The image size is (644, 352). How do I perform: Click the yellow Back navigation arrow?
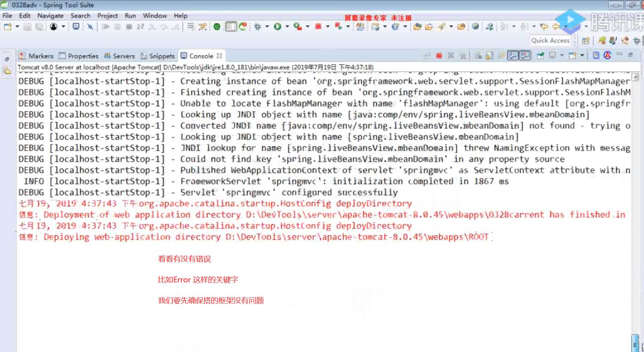click(556, 27)
